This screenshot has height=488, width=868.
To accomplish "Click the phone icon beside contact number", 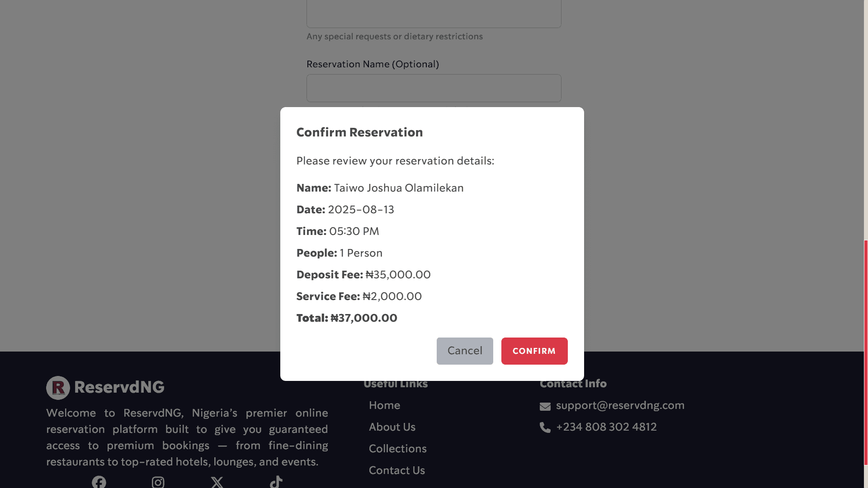I will (x=545, y=427).
